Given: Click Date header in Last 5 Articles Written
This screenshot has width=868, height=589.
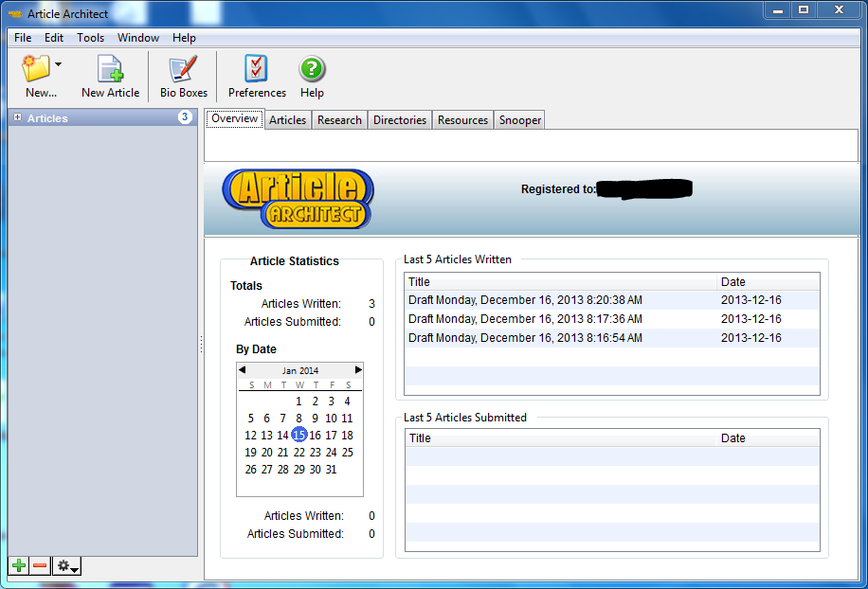Looking at the screenshot, I should click(768, 281).
